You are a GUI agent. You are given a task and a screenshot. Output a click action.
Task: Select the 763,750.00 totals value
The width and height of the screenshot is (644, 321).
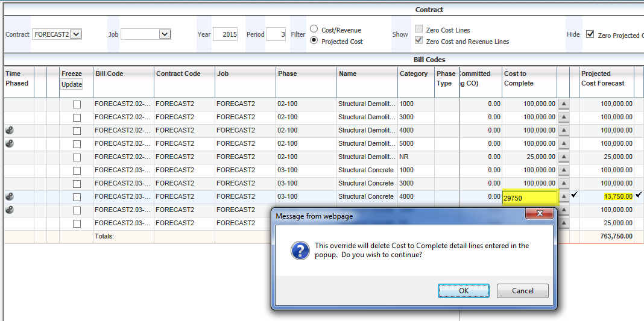point(616,236)
